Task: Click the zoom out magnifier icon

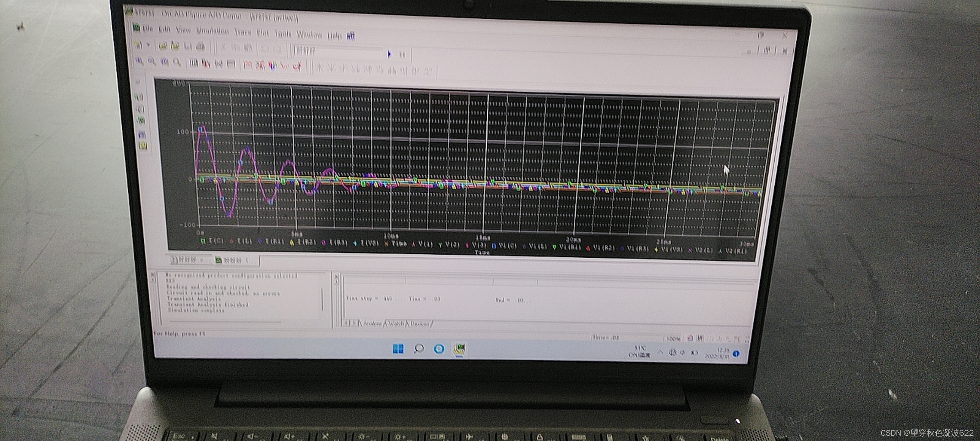Action: pos(151,62)
